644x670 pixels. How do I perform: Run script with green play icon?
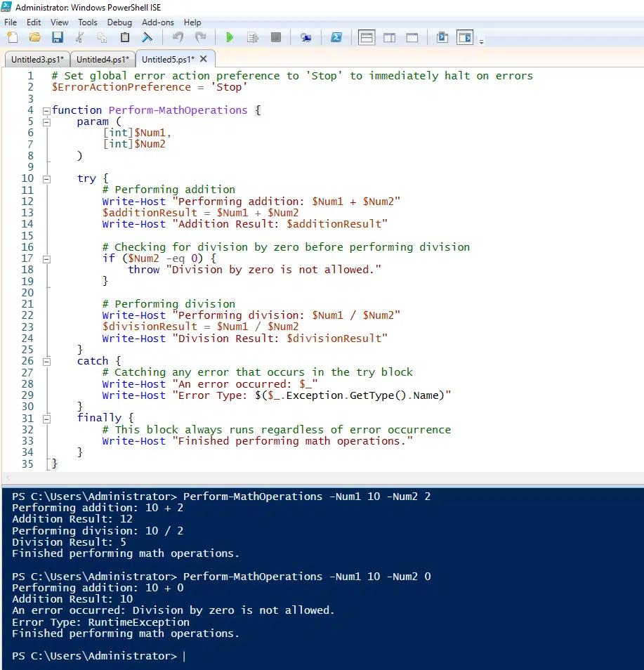pos(230,38)
